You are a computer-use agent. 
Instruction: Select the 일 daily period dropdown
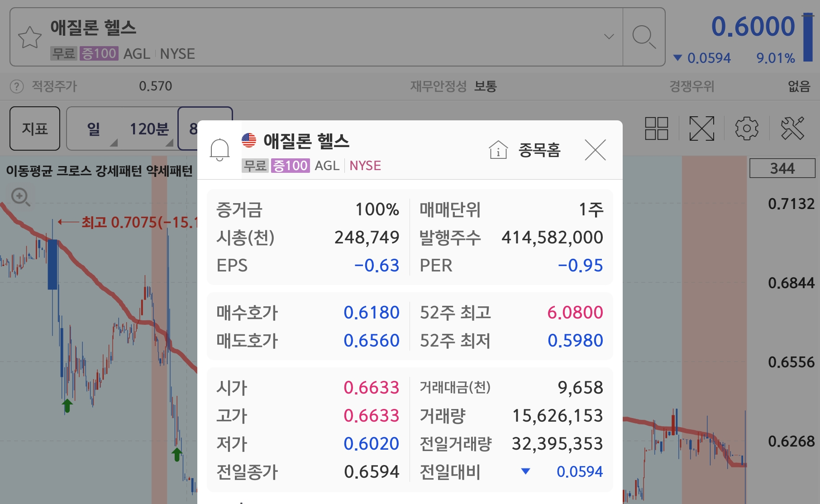(94, 129)
